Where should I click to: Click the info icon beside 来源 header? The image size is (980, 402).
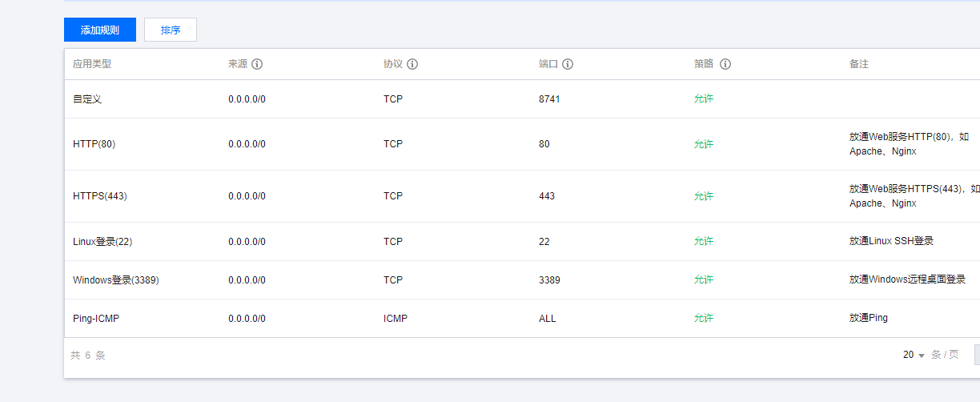pos(257,64)
